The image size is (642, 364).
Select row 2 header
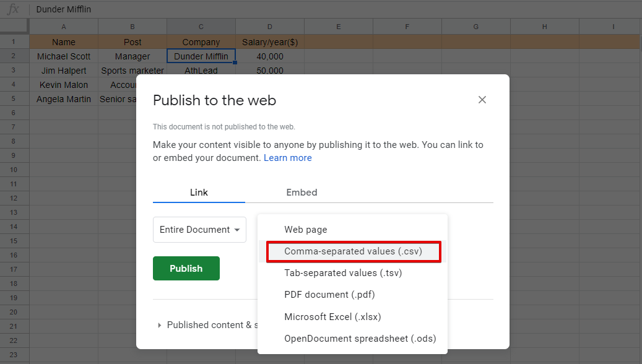tap(14, 56)
